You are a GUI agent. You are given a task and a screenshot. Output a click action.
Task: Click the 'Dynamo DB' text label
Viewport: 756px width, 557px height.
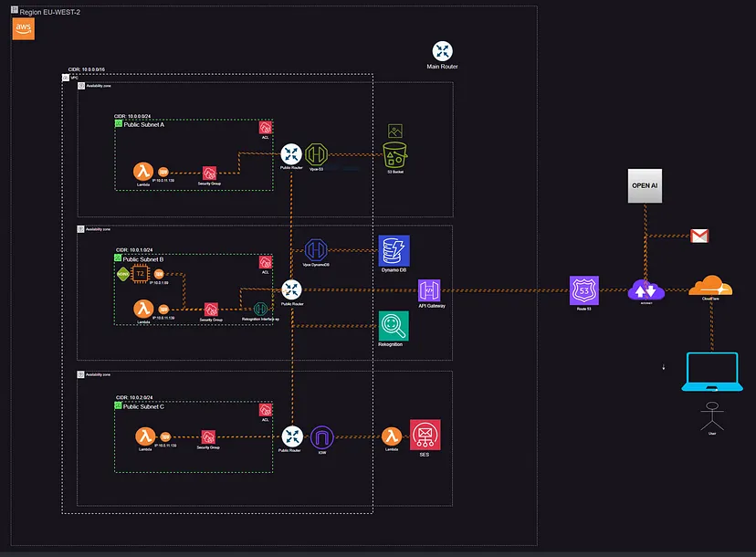point(394,270)
